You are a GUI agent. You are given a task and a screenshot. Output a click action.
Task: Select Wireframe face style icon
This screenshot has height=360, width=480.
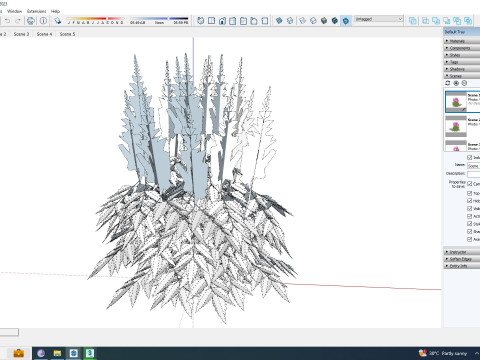pos(302,21)
